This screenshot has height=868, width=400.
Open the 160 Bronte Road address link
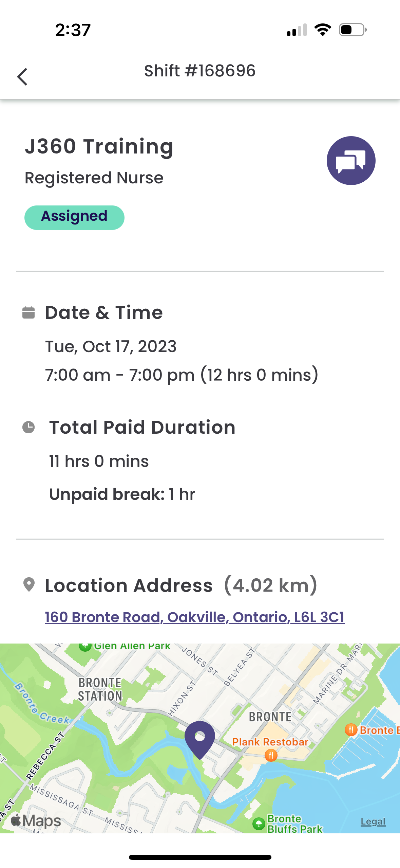click(195, 617)
